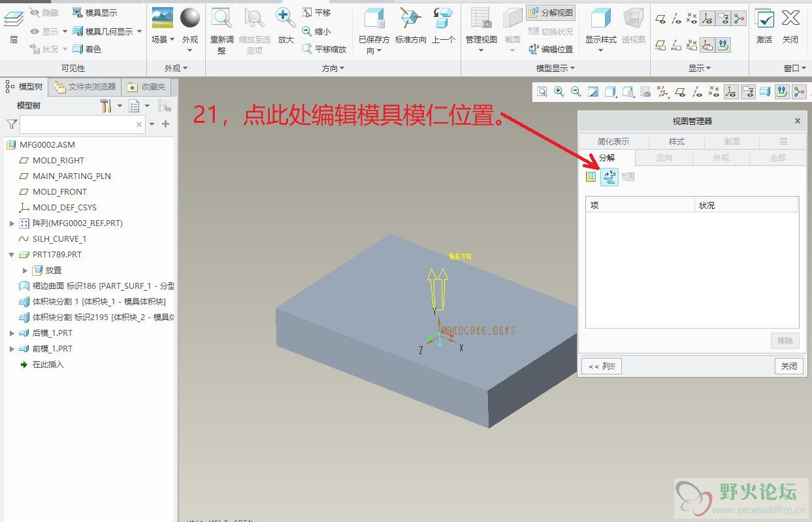This screenshot has width=812, height=522.
Task: Click the filter funnel icon in model tree
Action: click(11, 124)
